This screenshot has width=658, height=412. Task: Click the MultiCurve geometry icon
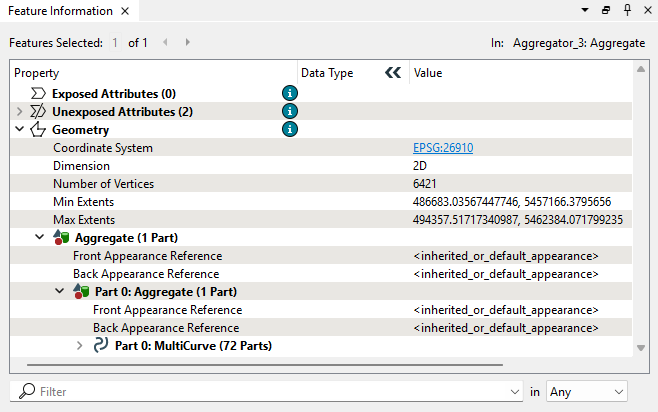click(x=100, y=346)
